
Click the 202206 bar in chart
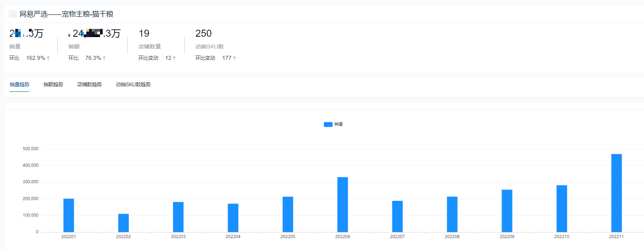click(343, 204)
